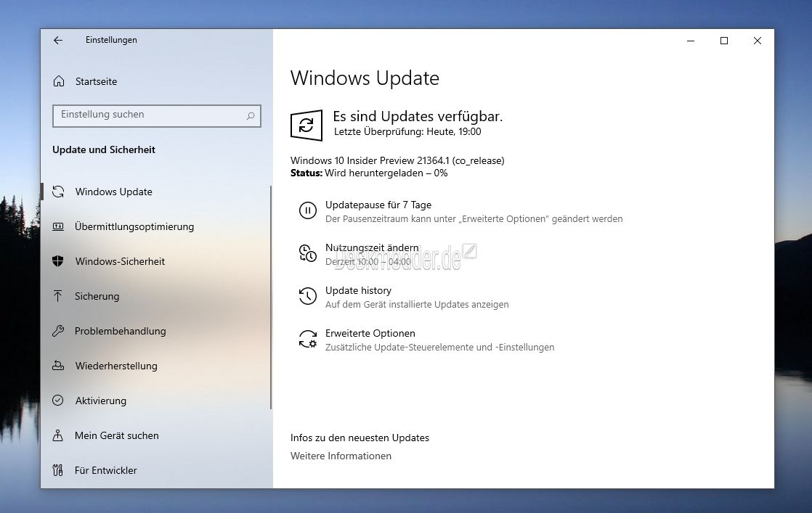This screenshot has width=812, height=513.
Task: Click the Windows Update page title
Action: [365, 78]
